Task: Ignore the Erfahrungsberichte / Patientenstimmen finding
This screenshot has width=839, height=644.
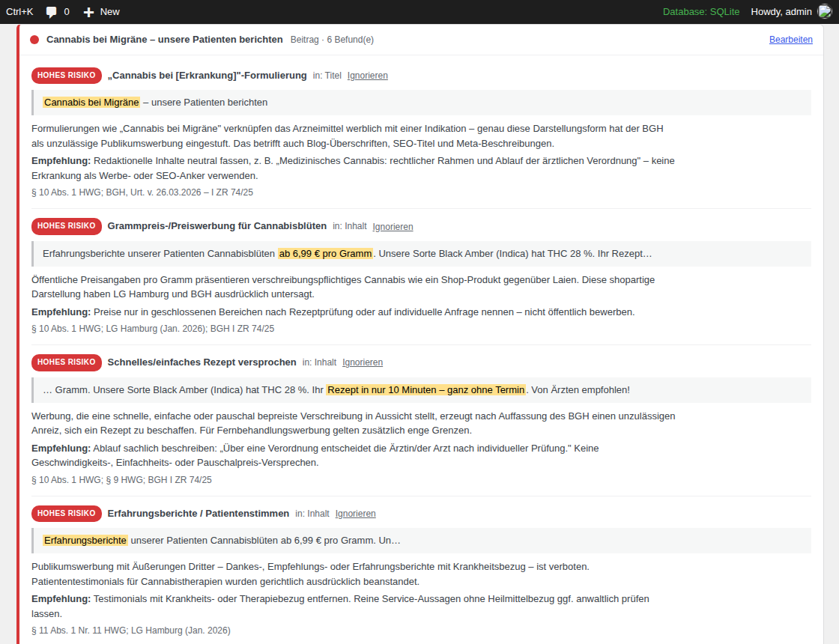Action: 355,514
